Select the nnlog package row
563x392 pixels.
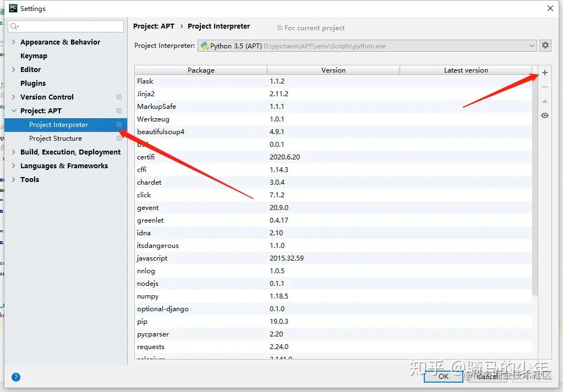(334, 271)
